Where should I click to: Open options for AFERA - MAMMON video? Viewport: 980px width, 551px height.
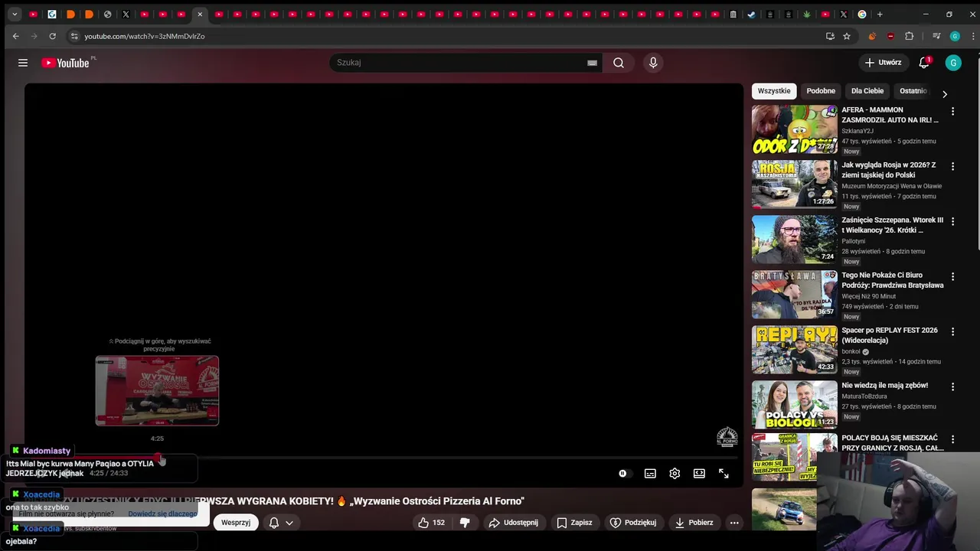952,112
